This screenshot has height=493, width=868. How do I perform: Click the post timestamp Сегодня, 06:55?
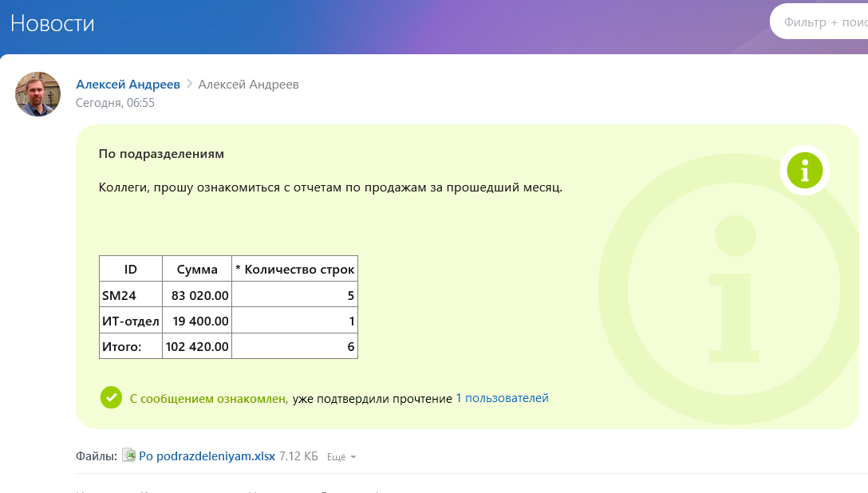(x=115, y=103)
